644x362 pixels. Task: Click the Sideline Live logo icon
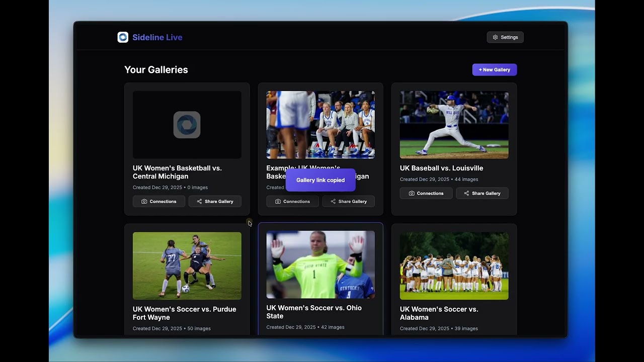pos(123,37)
